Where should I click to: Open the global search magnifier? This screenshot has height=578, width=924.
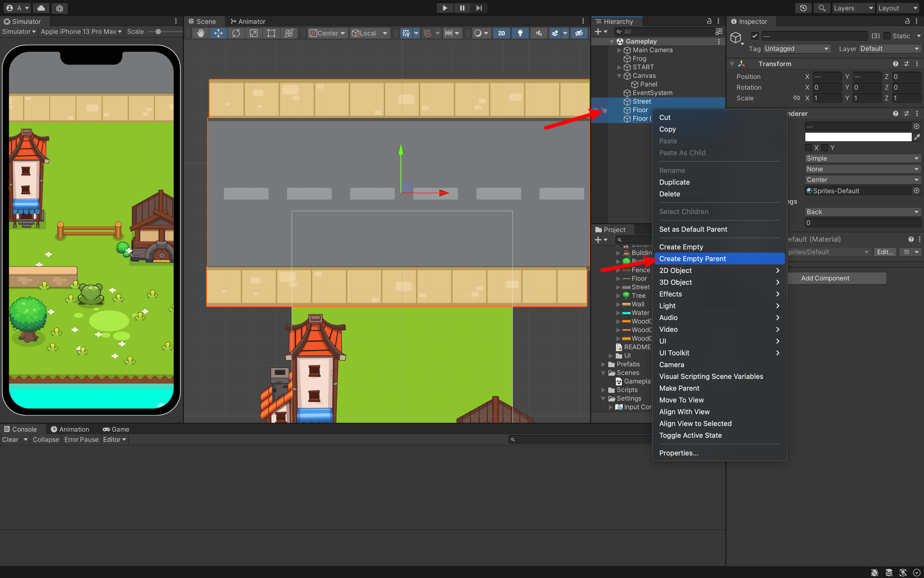coord(822,8)
